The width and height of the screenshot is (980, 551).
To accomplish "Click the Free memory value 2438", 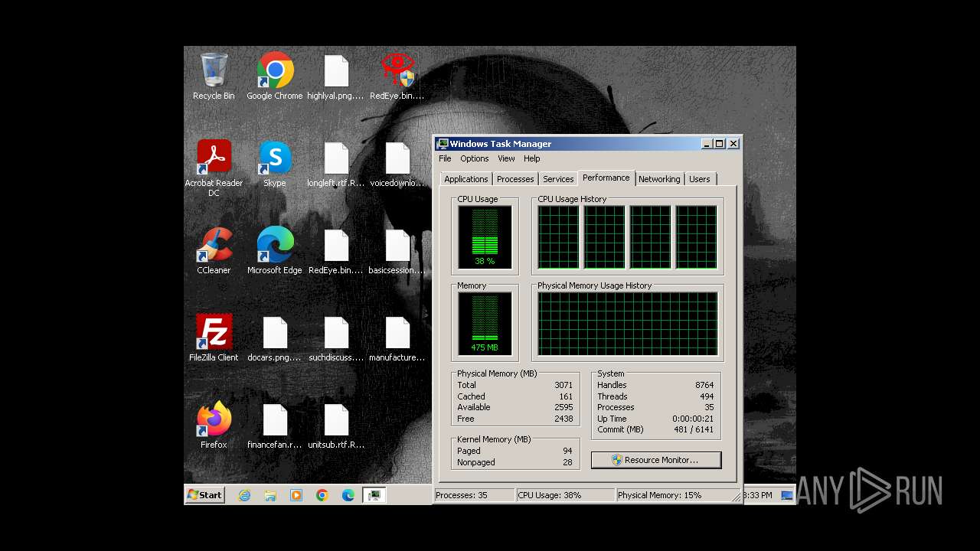I will click(x=563, y=419).
